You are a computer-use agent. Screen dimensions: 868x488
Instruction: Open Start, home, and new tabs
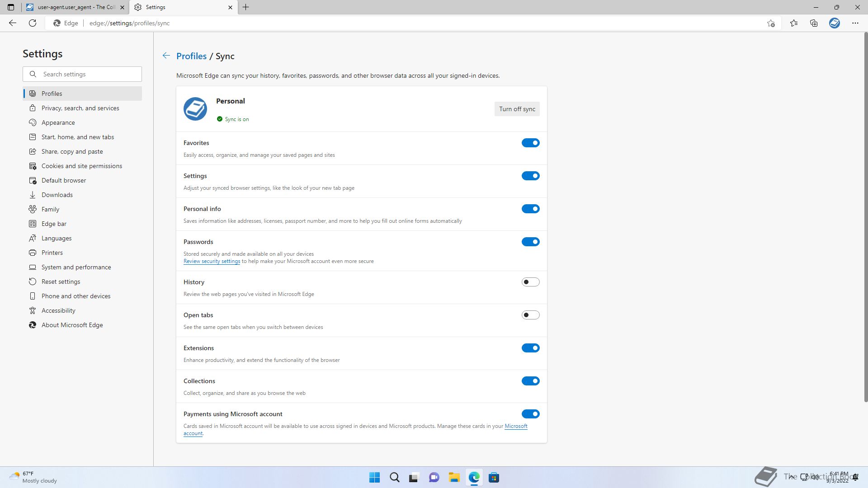pos(82,137)
